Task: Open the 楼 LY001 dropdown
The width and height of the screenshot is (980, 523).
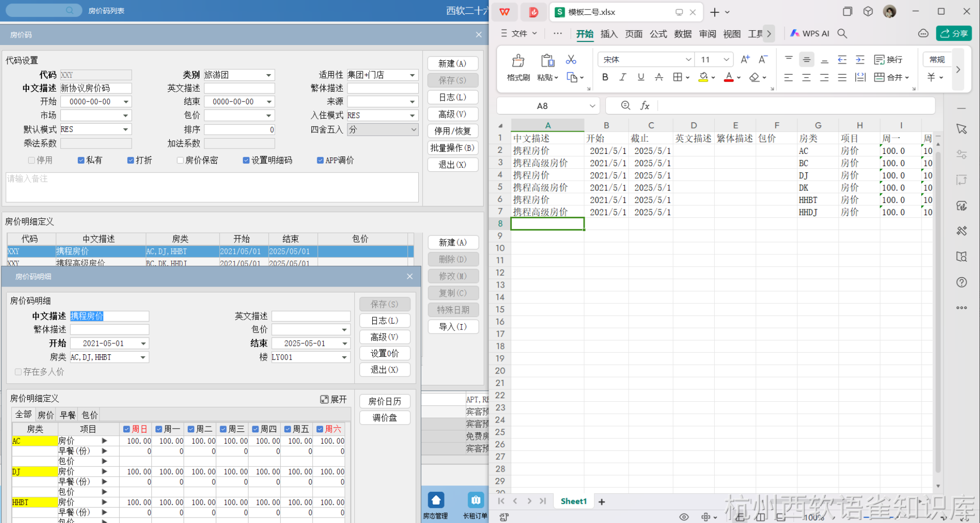Action: pyautogui.click(x=344, y=357)
